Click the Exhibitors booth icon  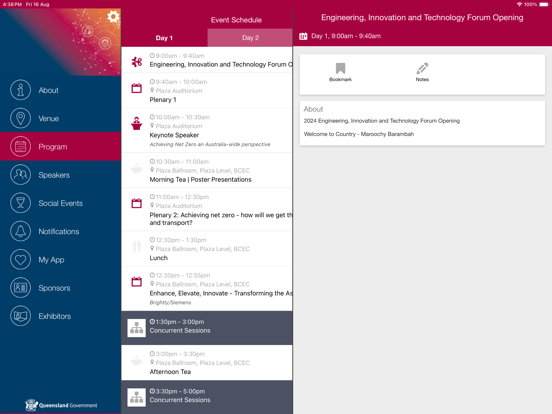click(x=20, y=316)
